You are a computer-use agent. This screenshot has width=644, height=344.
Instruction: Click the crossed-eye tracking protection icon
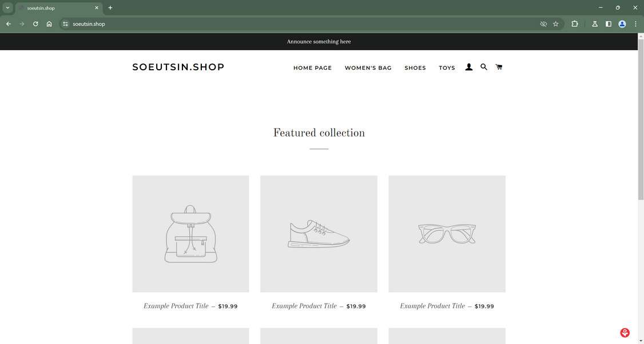[543, 24]
